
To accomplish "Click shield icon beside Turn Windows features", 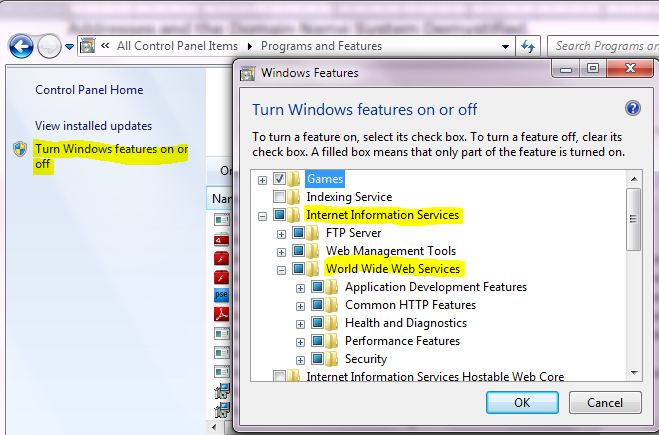I will tap(20, 149).
